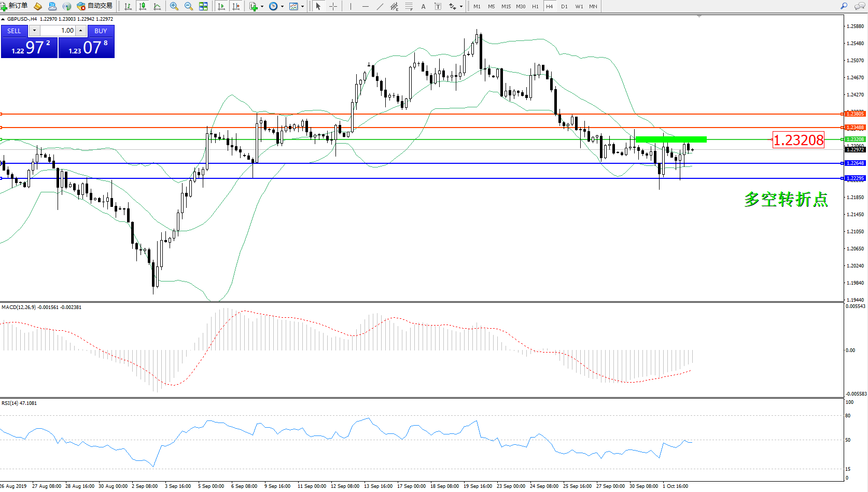The height and width of the screenshot is (492, 868).
Task: Select the crosshair tool
Action: (x=333, y=6)
